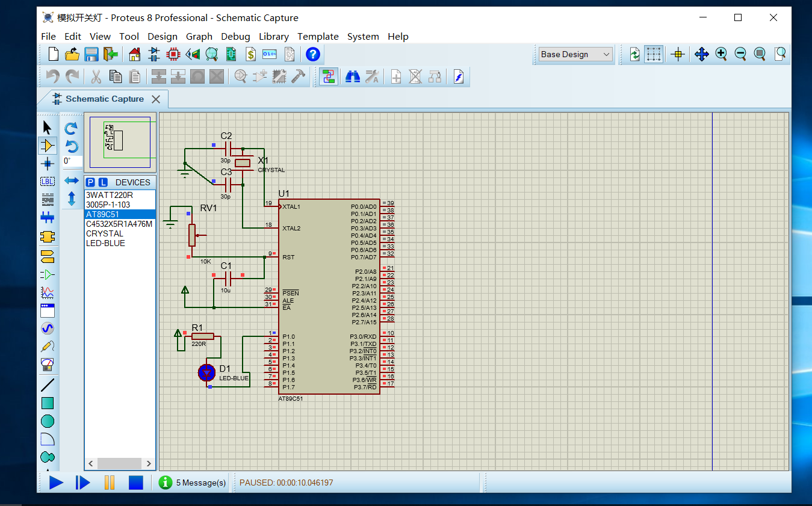Click the Save Project floppy disk icon
The image size is (812, 506).
91,55
